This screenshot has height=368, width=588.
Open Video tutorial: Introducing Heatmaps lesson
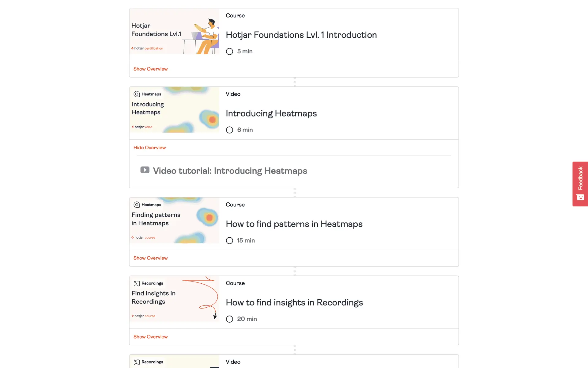[230, 171]
